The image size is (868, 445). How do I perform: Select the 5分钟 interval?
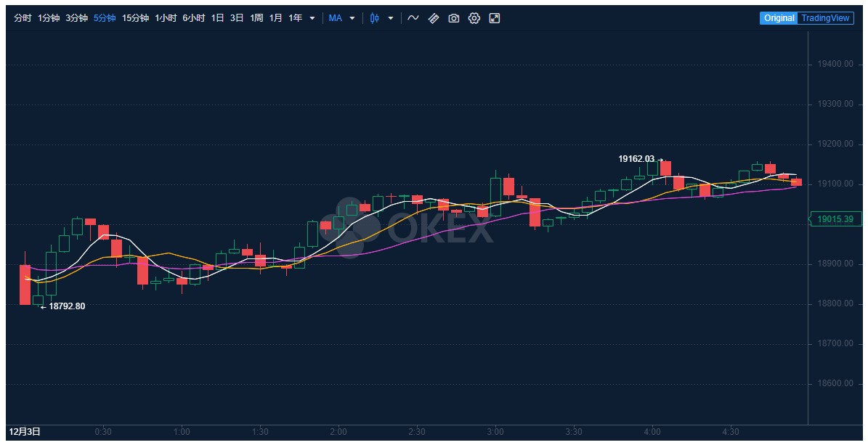pos(105,18)
